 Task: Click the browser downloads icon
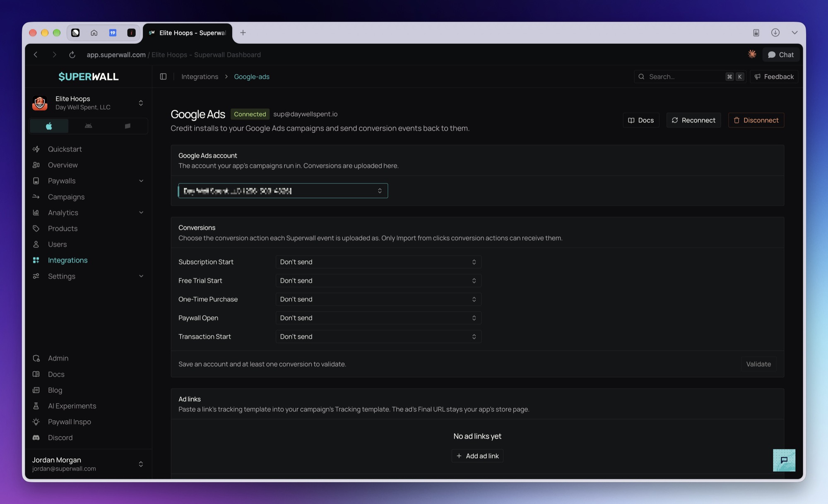tap(775, 33)
